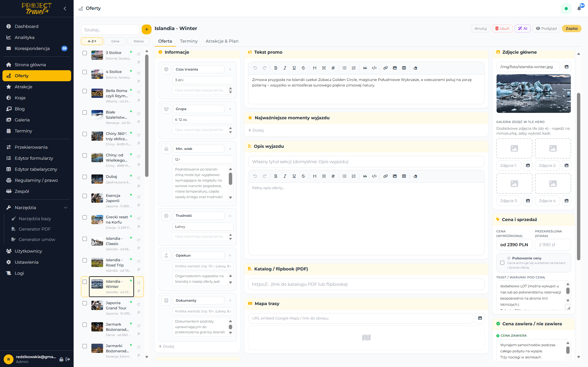
Task: Enable the Pulsowanie ceny checkbox
Action: pos(502,263)
